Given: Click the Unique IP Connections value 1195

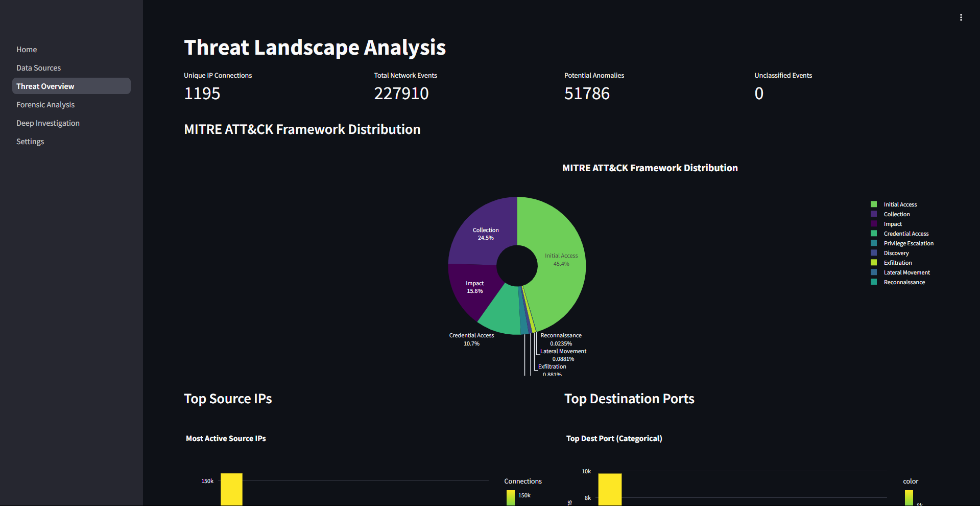Looking at the screenshot, I should [x=202, y=94].
